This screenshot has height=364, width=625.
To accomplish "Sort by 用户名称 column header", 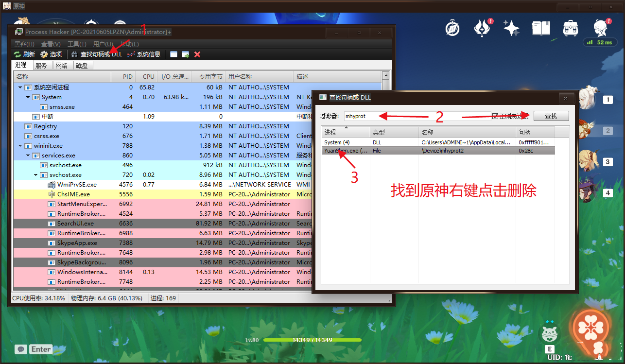I will click(260, 77).
